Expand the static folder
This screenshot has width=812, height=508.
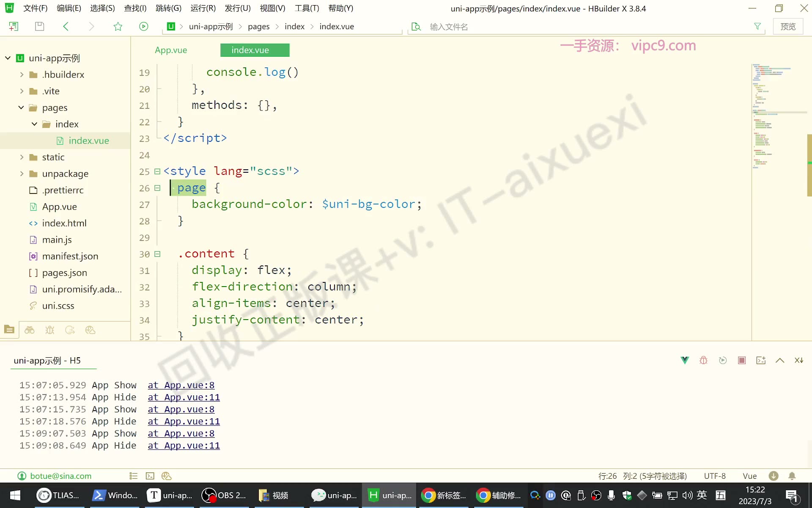click(22, 157)
